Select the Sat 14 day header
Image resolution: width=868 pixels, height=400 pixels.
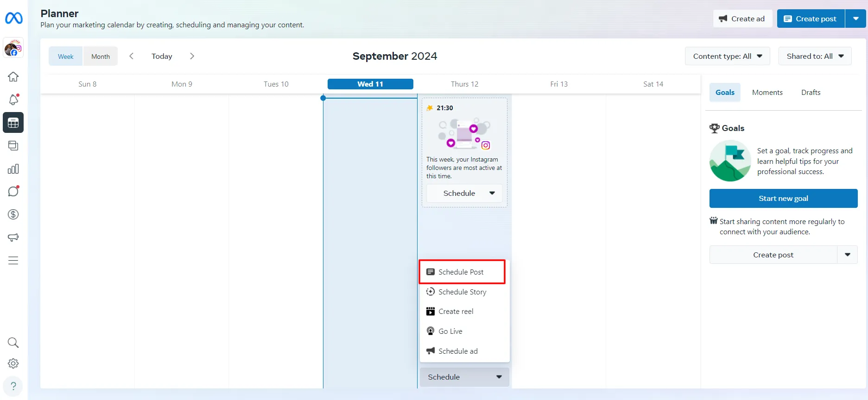[x=653, y=84]
